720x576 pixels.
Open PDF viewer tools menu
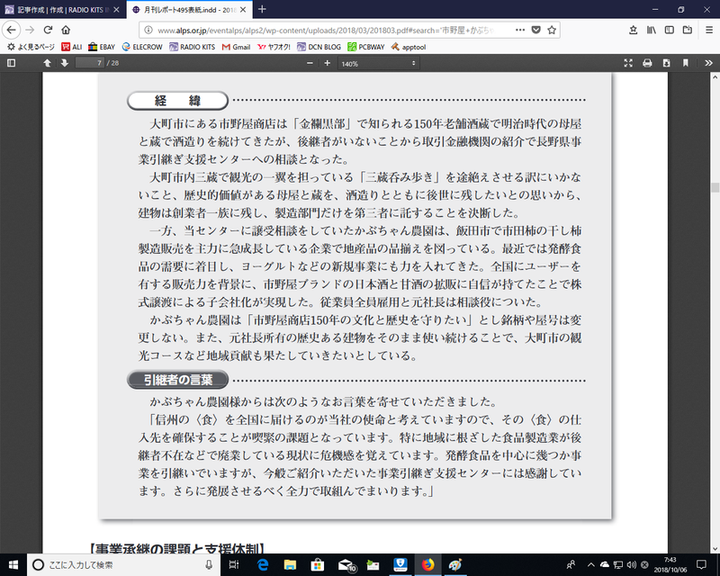pos(708,63)
